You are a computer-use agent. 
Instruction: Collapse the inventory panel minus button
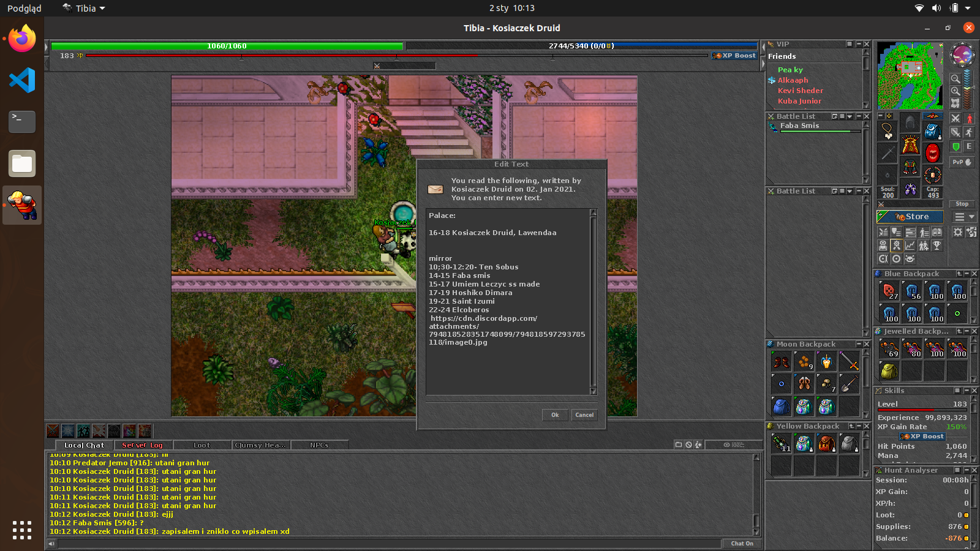(880, 116)
